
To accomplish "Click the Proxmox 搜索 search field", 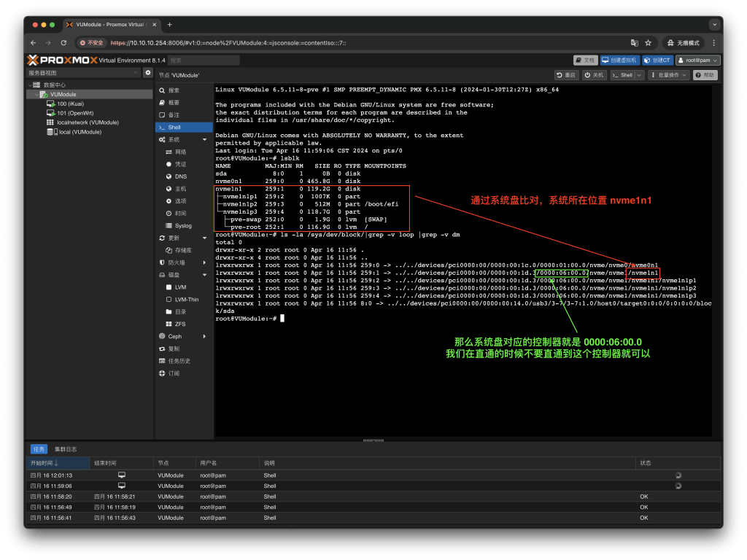I will 203,61.
